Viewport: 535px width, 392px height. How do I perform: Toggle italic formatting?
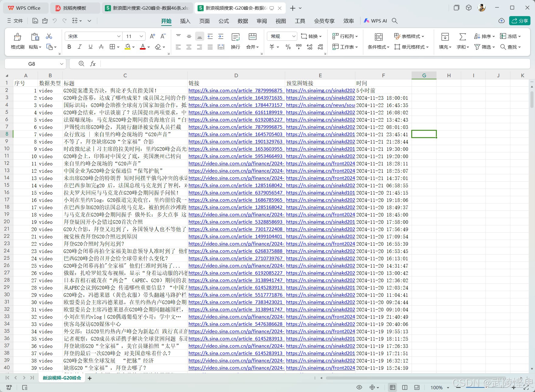tap(80, 47)
